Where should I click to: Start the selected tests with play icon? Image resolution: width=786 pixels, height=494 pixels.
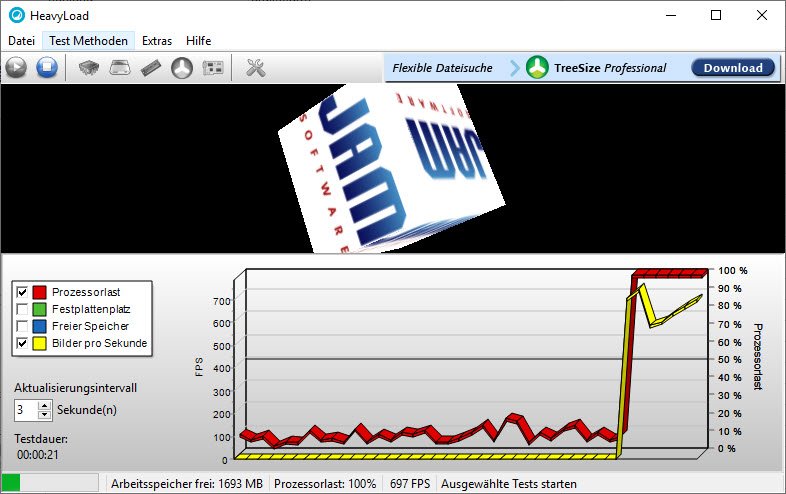pos(17,67)
